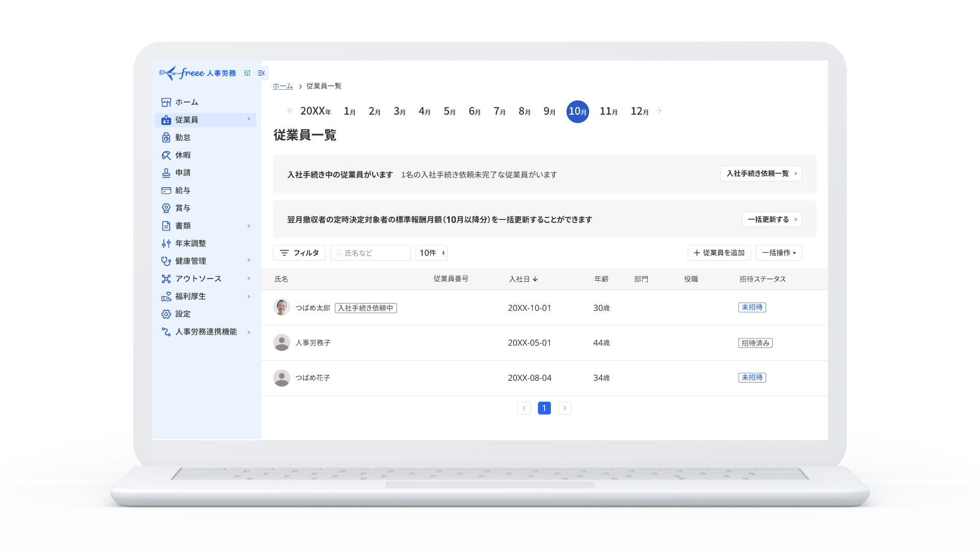Open the ホーム breadcrumb link
Viewport: 980px width, 551px height.
point(283,86)
